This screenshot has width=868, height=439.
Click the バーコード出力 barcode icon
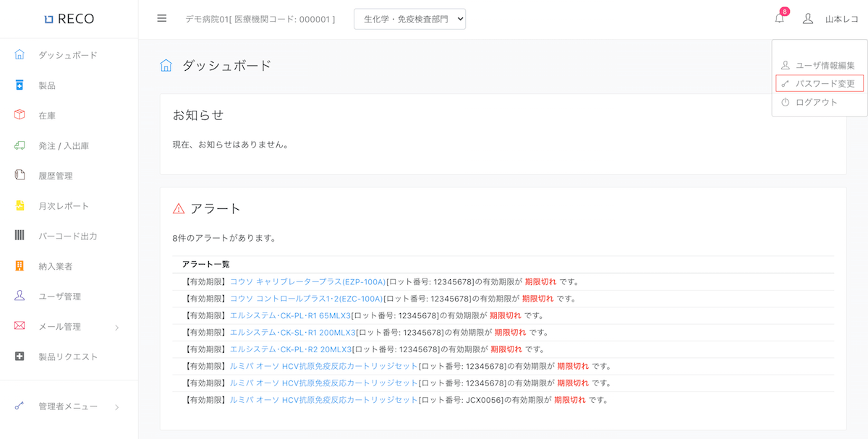[x=20, y=236]
